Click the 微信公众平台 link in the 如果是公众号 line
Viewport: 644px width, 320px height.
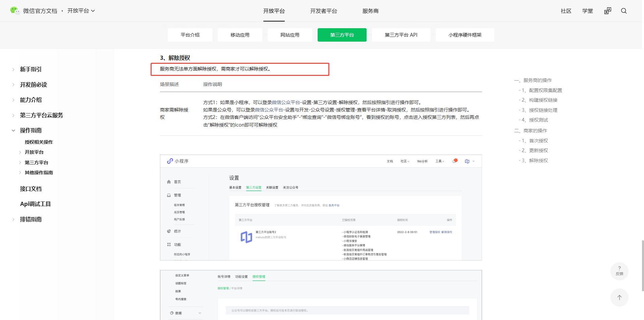coord(269,110)
